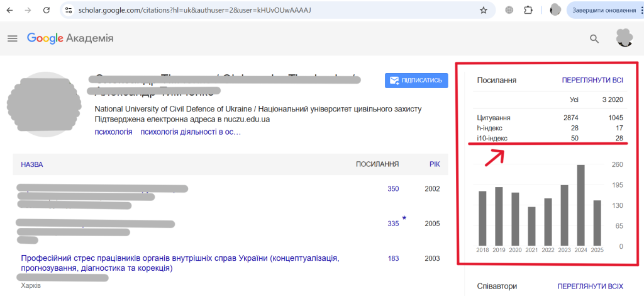Viewport: 644px width, 296px height.
Task: Click the globe icon in the browser toolbar
Action: coord(509,10)
